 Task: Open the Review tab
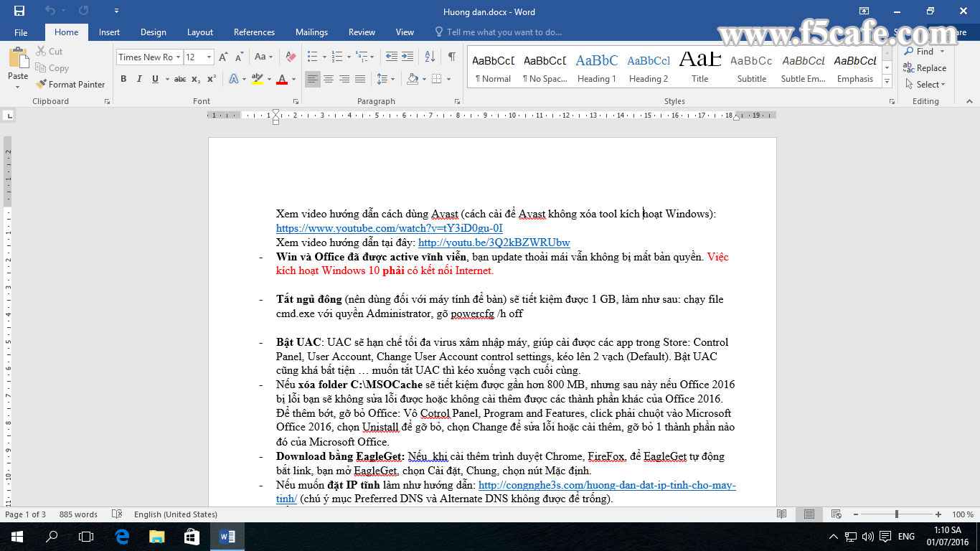362,32
